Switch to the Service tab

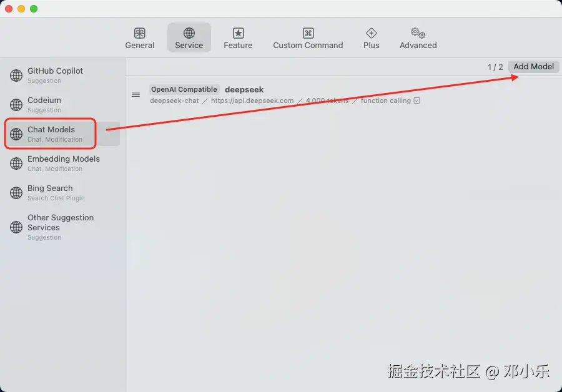[x=189, y=38]
